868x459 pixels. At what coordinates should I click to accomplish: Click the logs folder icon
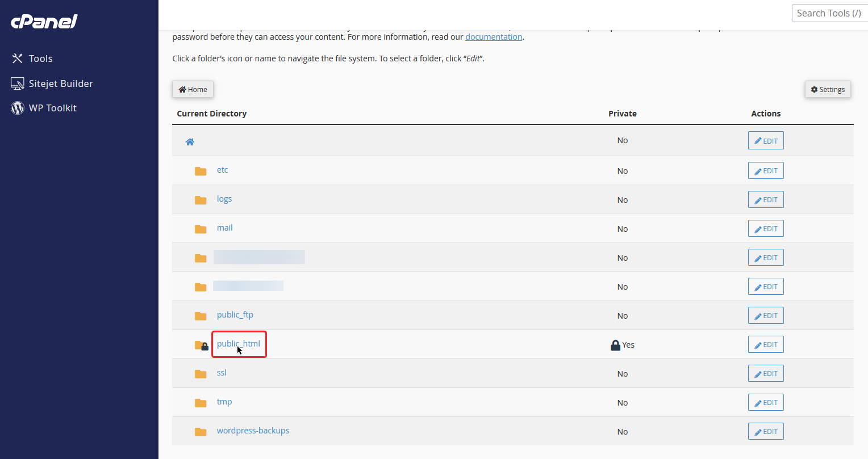coord(201,200)
